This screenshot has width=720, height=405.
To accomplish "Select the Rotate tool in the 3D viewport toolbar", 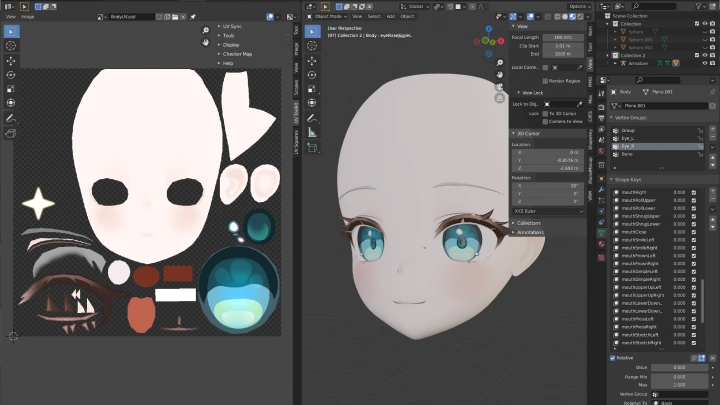I will (312, 75).
